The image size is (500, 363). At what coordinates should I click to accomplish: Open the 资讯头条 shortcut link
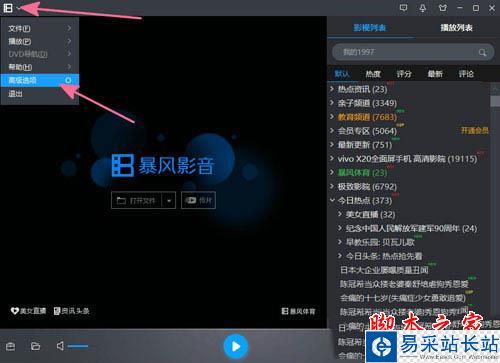(72, 311)
